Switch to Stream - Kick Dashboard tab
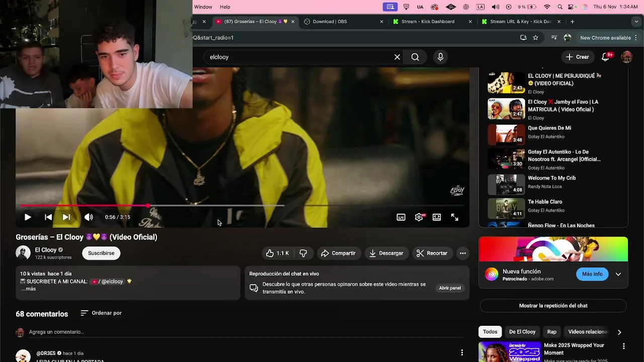This screenshot has height=362, width=644. pyautogui.click(x=433, y=22)
